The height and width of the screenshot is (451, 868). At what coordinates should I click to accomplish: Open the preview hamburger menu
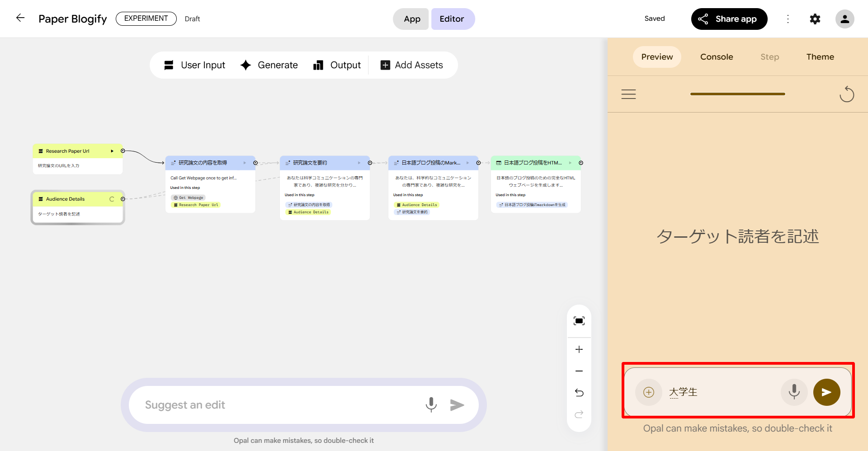[628, 94]
